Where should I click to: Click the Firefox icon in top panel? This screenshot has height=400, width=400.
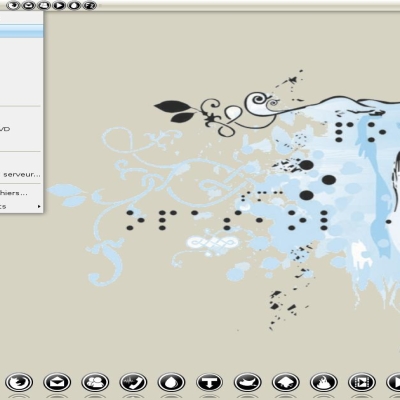(x=13, y=5)
